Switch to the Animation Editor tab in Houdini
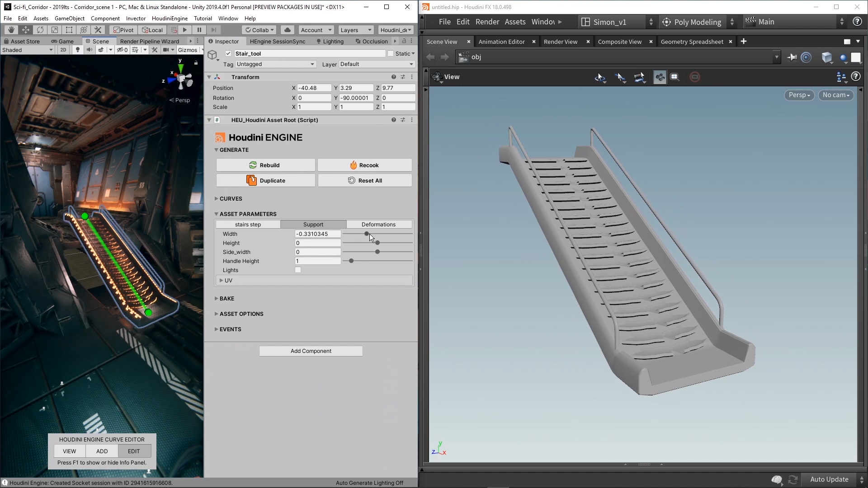Image resolution: width=868 pixels, height=488 pixels. point(500,41)
